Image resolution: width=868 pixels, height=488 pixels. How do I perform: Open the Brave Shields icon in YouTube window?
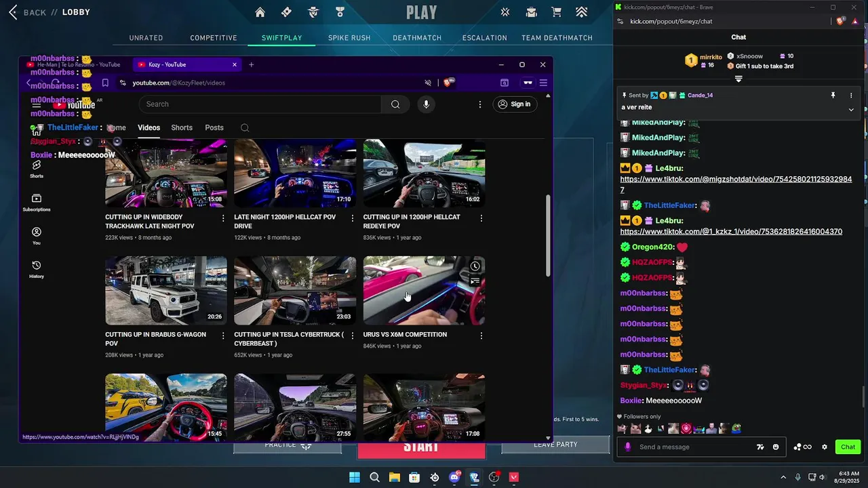(448, 83)
